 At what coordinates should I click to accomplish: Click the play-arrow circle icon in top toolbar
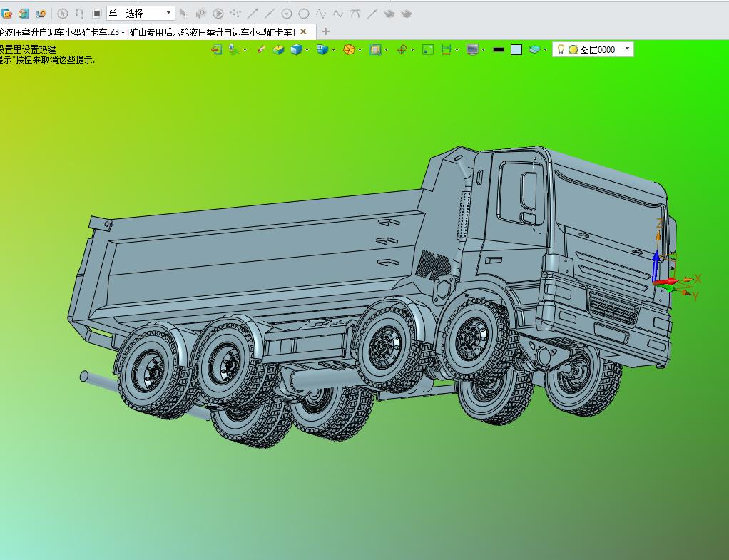coord(218,14)
